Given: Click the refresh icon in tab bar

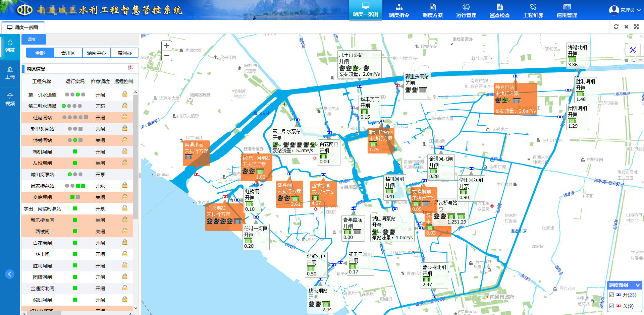Looking at the screenshot, I should tap(616, 27).
